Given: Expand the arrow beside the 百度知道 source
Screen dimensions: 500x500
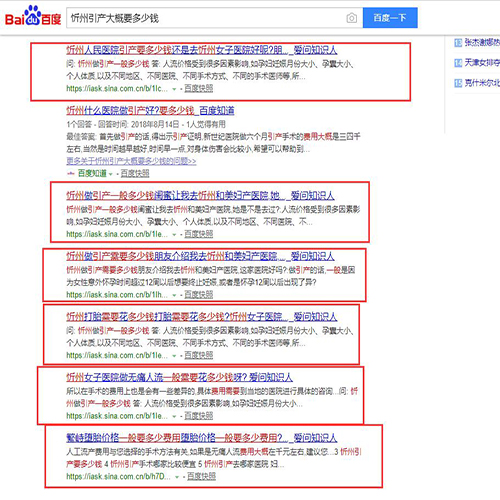Looking at the screenshot, I should [x=111, y=174].
